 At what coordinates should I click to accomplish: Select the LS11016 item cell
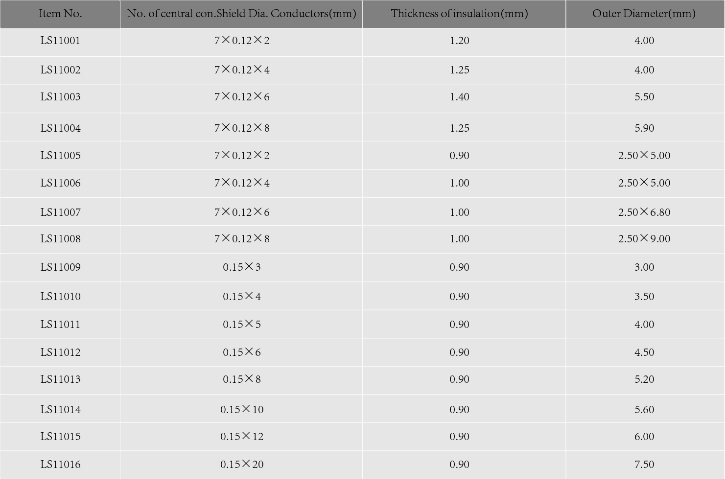coord(60,464)
